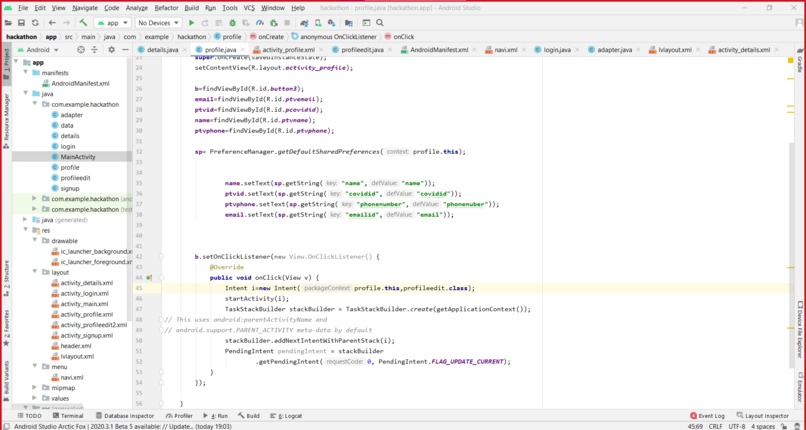Click Sync Project with Gradle Files icon
Image resolution: width=806 pixels, height=430 pixels.
coord(304,23)
